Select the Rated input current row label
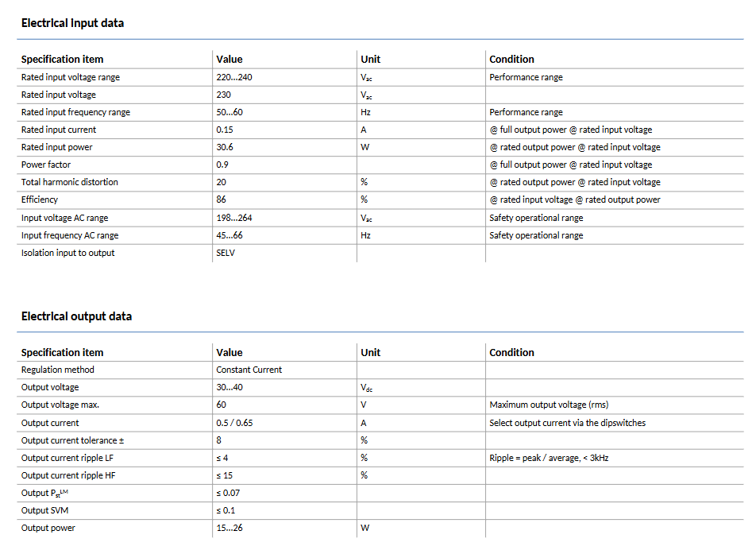This screenshot has height=554, width=756. point(59,130)
